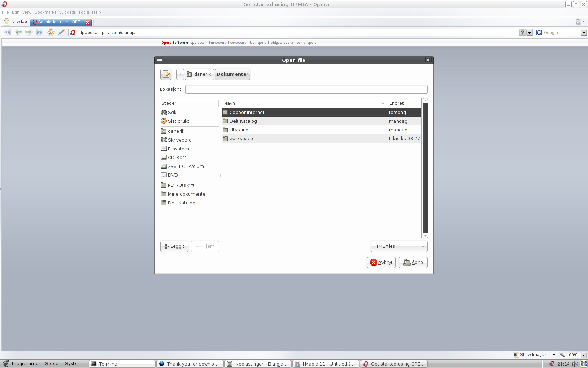Image resolution: width=588 pixels, height=368 pixels.
Task: Select Delt Katalog in places sidebar
Action: [189, 203]
